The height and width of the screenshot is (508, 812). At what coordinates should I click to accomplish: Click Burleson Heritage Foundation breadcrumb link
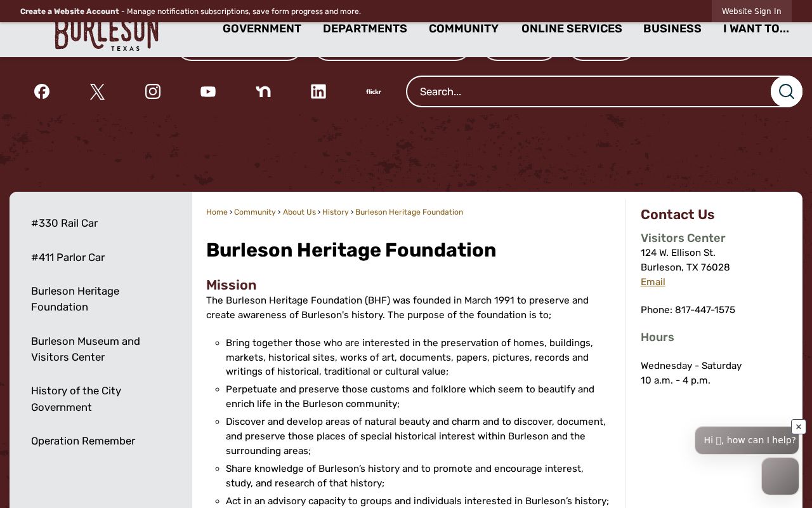[x=409, y=212]
